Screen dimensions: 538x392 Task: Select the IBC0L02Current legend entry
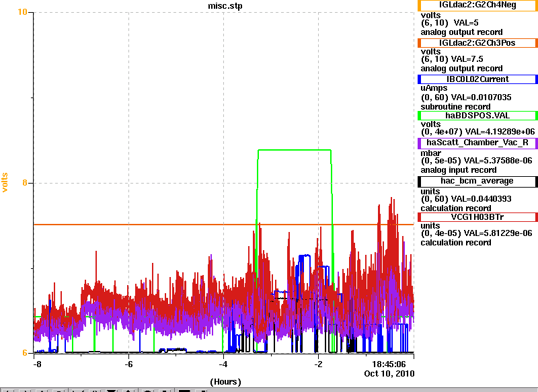point(477,79)
